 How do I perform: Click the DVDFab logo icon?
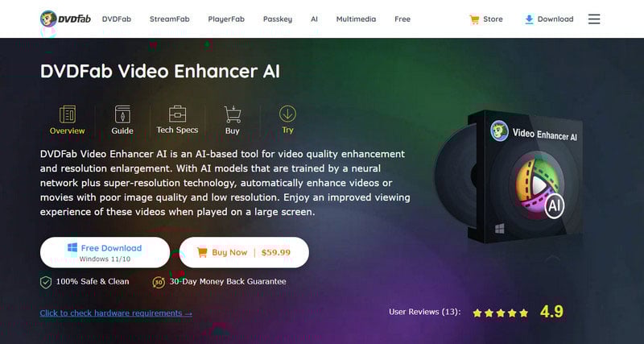point(48,19)
